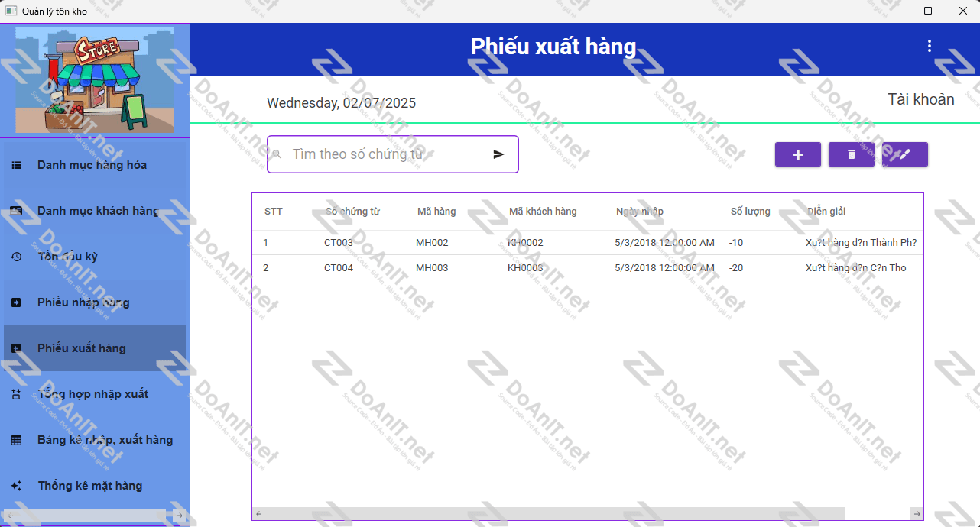Click the table horizontal scrollbar thumb
The width and height of the screenshot is (980, 527).
click(x=555, y=513)
